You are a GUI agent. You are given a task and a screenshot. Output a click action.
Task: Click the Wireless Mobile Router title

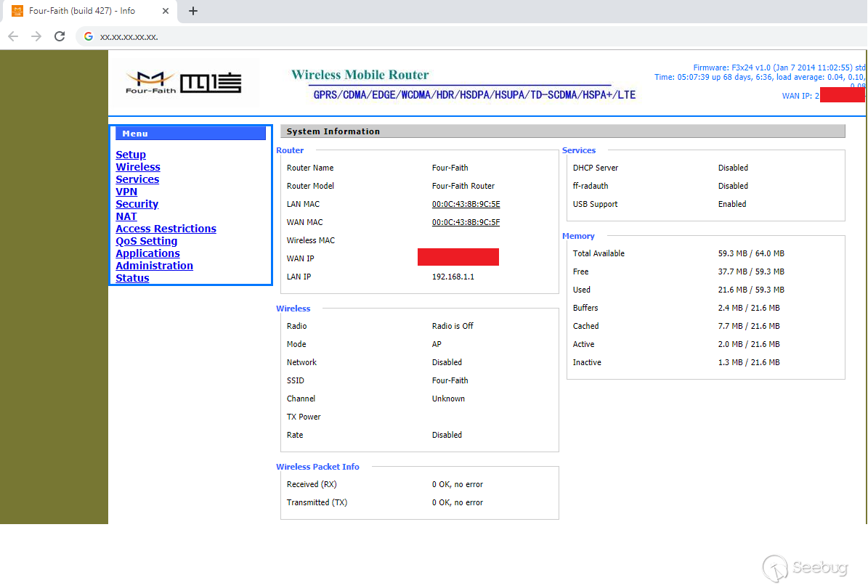[360, 75]
